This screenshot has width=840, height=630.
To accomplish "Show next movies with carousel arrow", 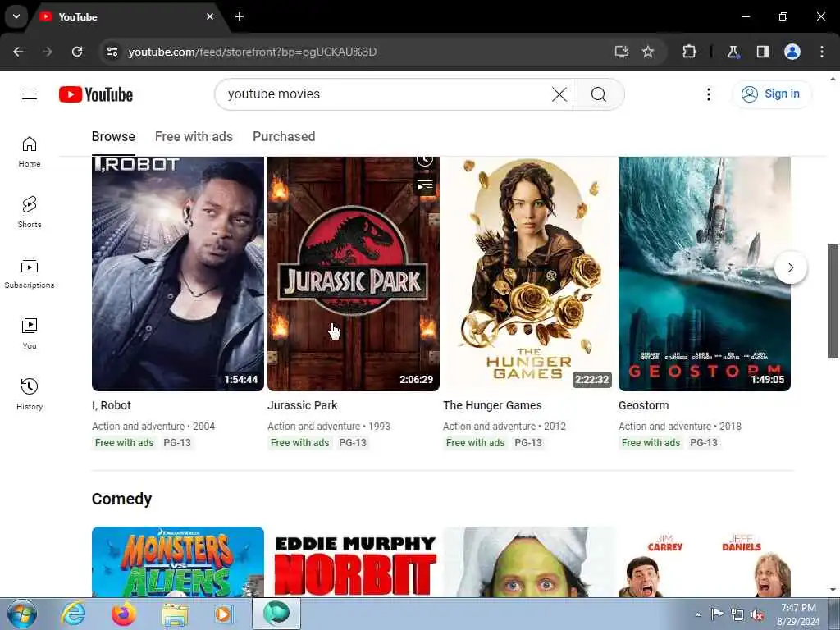I will point(790,267).
